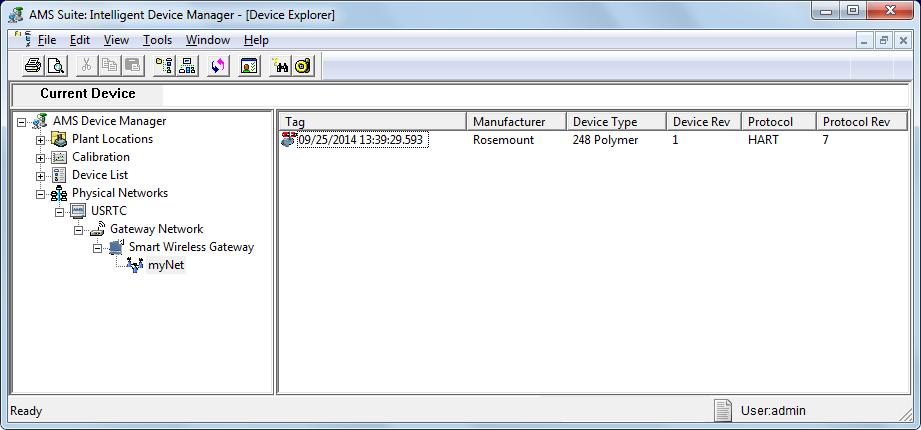Click the Device List tree icon

59,175
